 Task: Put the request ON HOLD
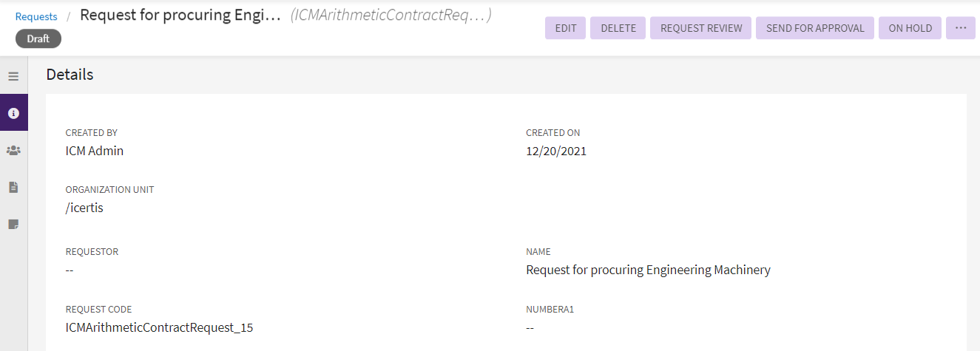910,28
